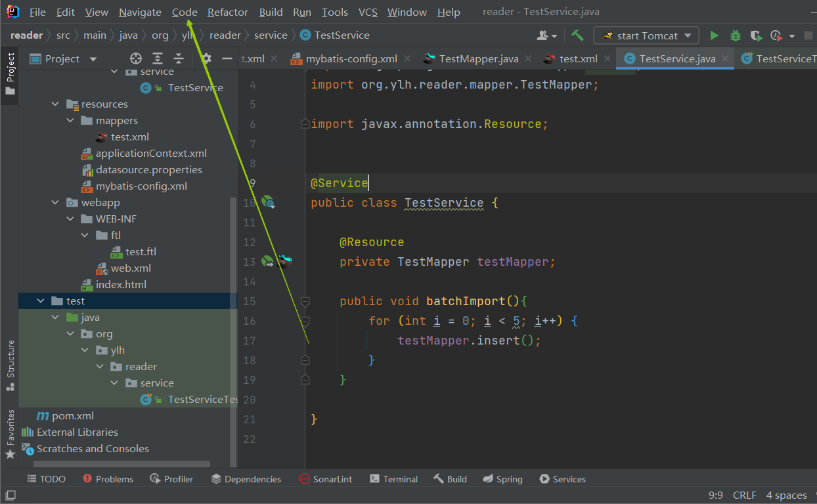
Task: Click the Stop square button
Action: (808, 35)
